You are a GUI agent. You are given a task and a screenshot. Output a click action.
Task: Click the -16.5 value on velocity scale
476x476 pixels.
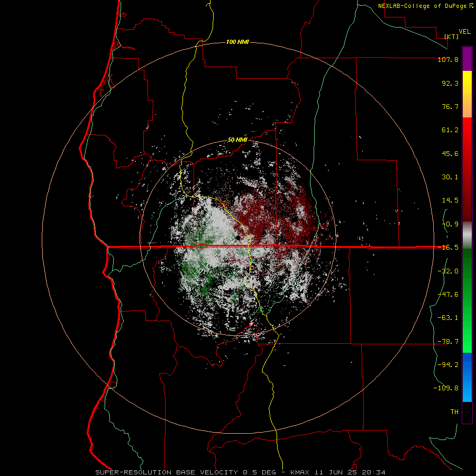448,248
